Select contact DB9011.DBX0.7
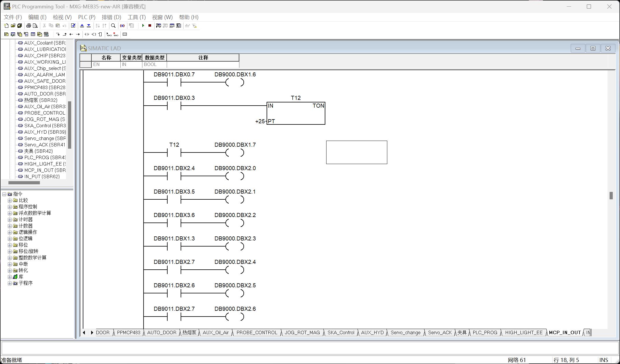620x364 pixels. click(x=174, y=82)
